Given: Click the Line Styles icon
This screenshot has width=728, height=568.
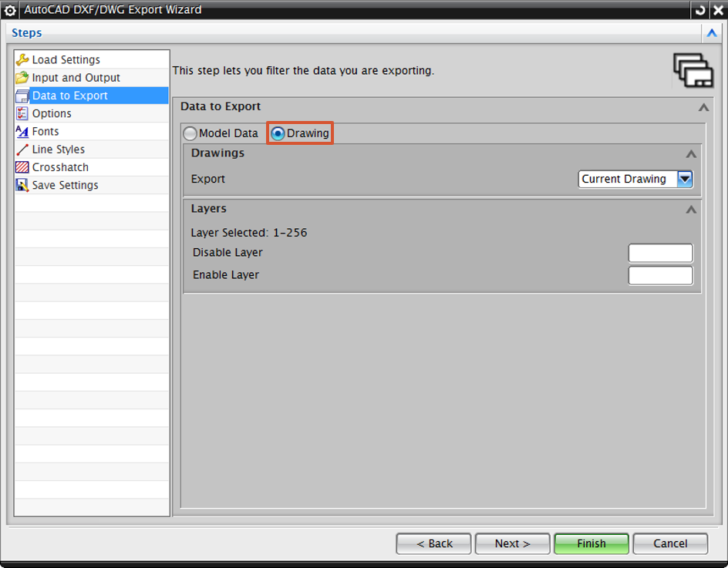Looking at the screenshot, I should coord(22,150).
